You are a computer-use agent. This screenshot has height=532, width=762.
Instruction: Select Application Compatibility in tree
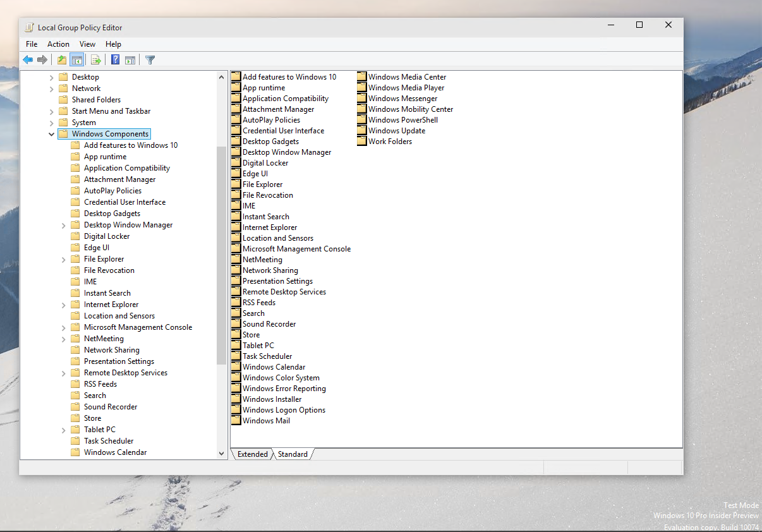point(127,168)
